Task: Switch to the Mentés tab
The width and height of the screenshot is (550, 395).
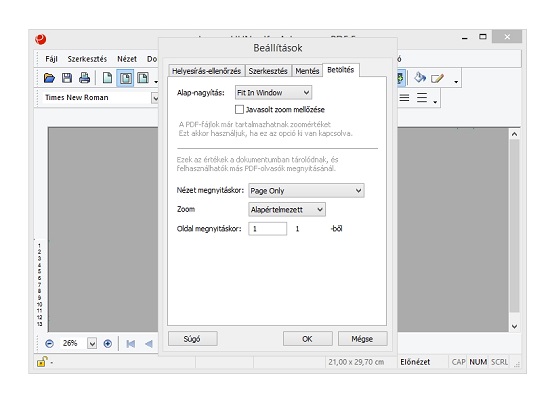Action: point(307,71)
